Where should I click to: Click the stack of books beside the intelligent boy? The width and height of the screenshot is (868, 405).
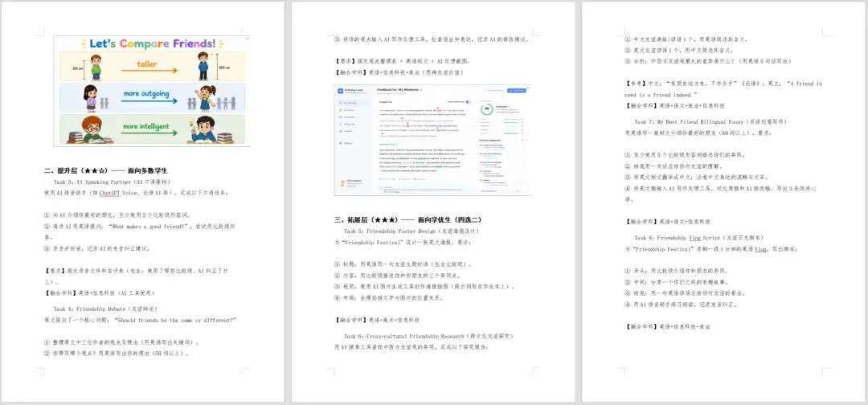(x=225, y=137)
